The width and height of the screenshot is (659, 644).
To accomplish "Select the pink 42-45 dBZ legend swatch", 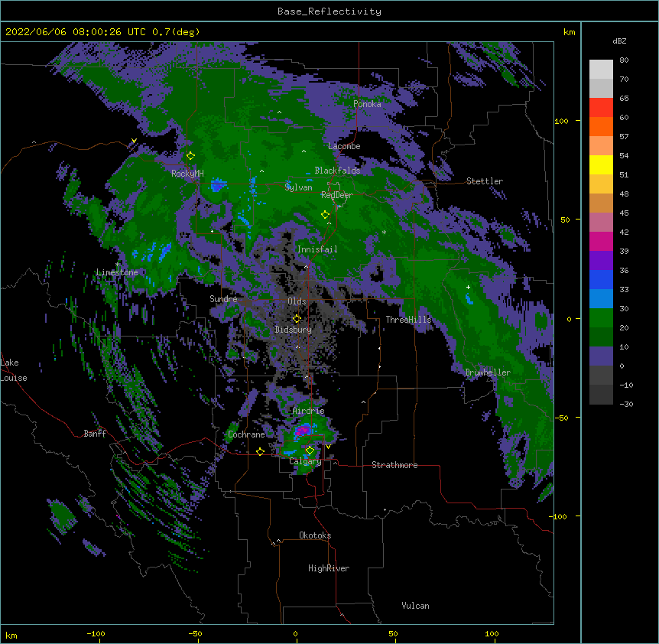I will point(601,222).
